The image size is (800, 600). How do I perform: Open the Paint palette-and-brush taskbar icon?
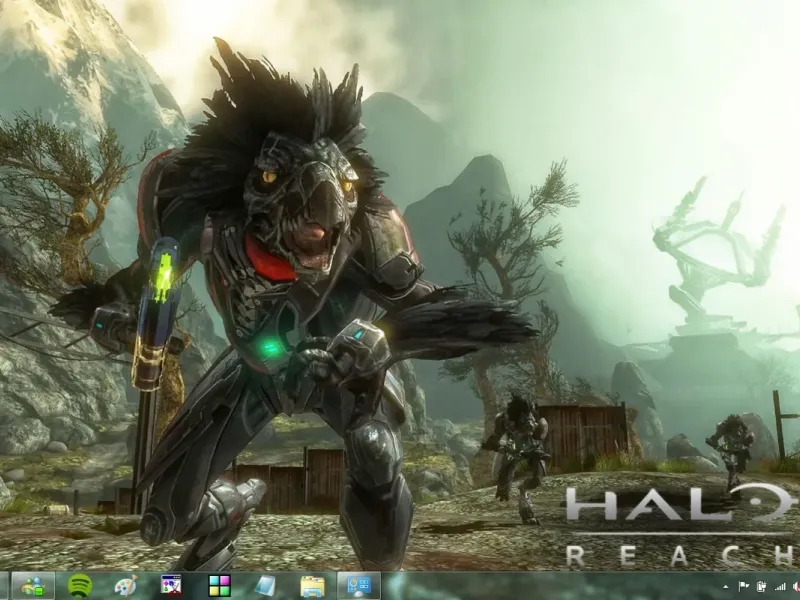click(126, 586)
